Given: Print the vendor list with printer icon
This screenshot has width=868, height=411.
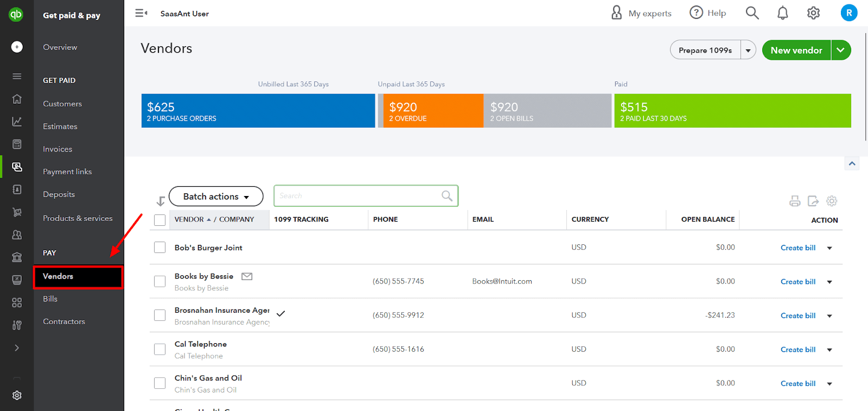Looking at the screenshot, I should (x=795, y=201).
